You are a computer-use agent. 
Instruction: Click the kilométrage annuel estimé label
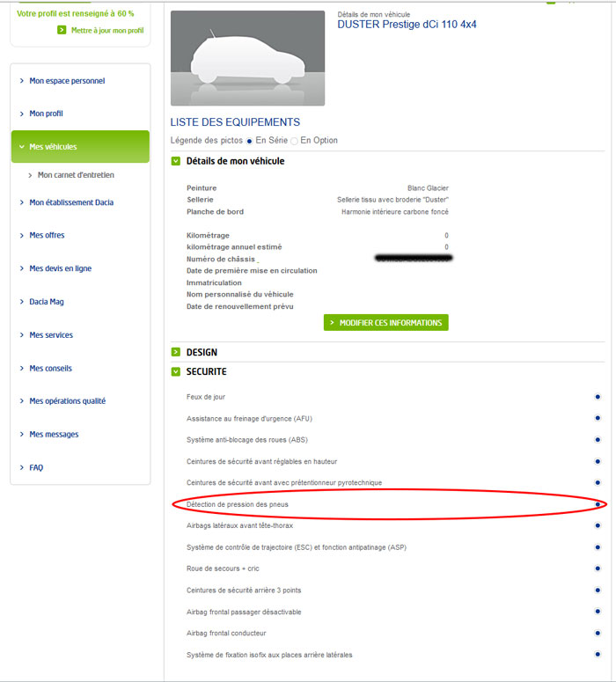[x=234, y=247]
